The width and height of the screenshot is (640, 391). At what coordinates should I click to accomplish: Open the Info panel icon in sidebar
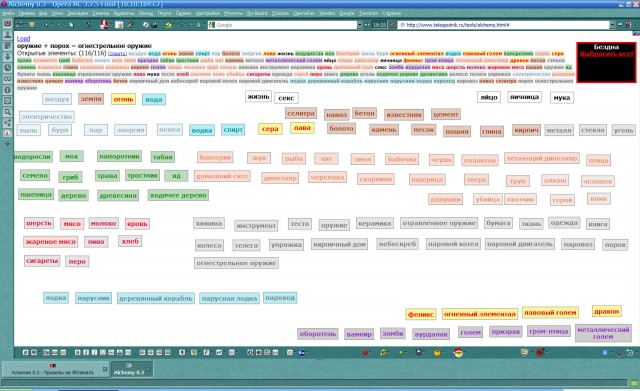7,90
